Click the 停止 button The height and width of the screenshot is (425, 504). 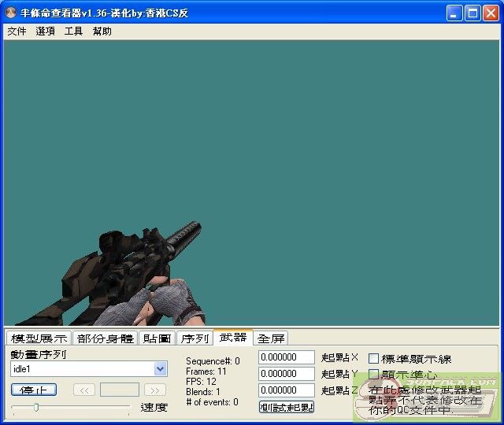[x=34, y=390]
